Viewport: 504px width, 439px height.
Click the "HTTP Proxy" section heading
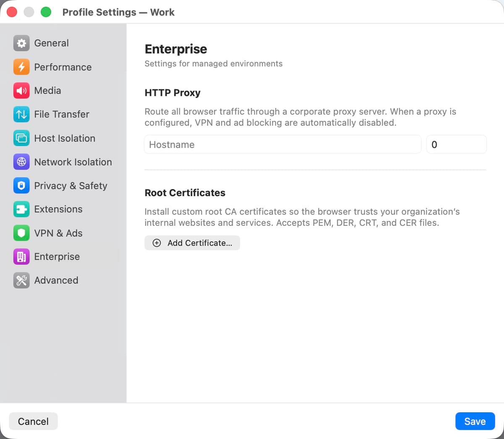[x=173, y=93]
